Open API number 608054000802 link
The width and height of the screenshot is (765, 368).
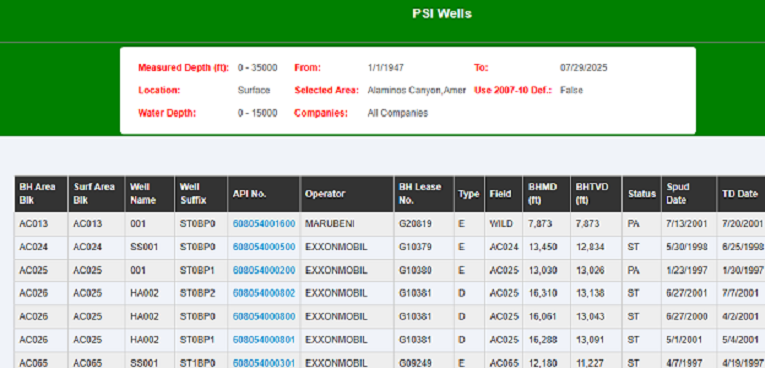264,293
